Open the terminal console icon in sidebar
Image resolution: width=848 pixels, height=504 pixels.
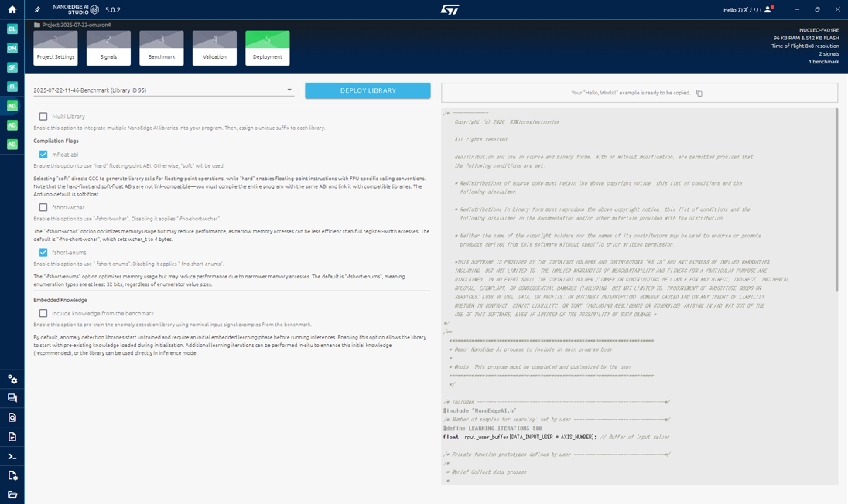[12, 456]
